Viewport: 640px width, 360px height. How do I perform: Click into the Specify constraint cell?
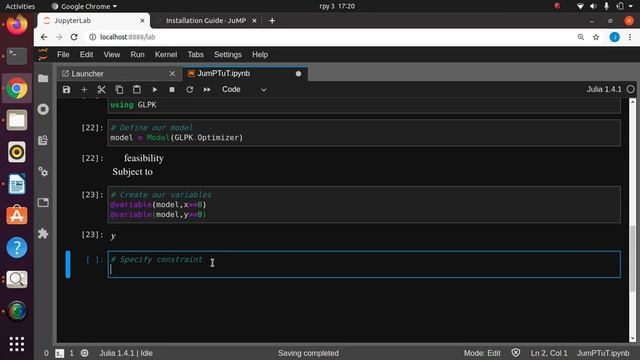pyautogui.click(x=364, y=264)
